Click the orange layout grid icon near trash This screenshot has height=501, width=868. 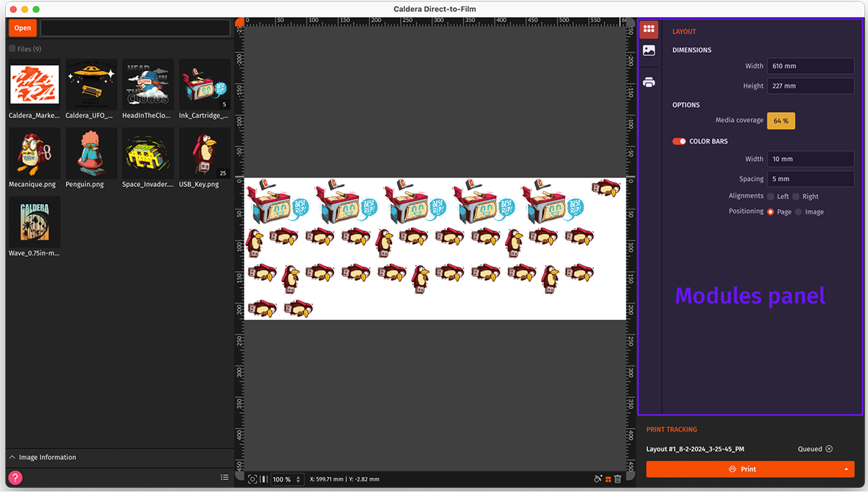[x=608, y=479]
